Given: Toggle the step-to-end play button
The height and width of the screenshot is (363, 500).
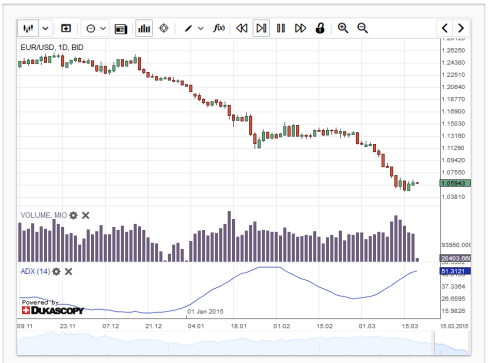Looking at the screenshot, I should (x=261, y=28).
